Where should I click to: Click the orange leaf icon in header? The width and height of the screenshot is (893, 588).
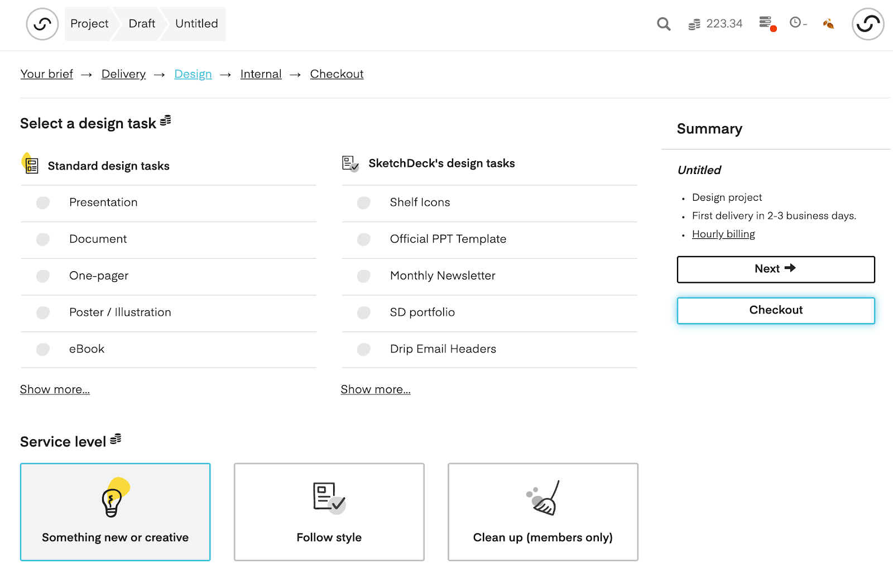(828, 23)
